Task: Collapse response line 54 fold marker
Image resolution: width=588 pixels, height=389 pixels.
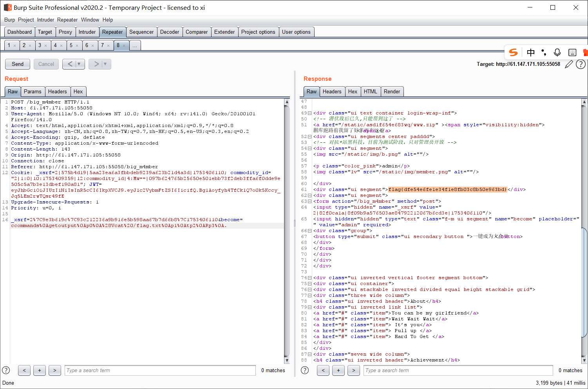Action: [310, 148]
